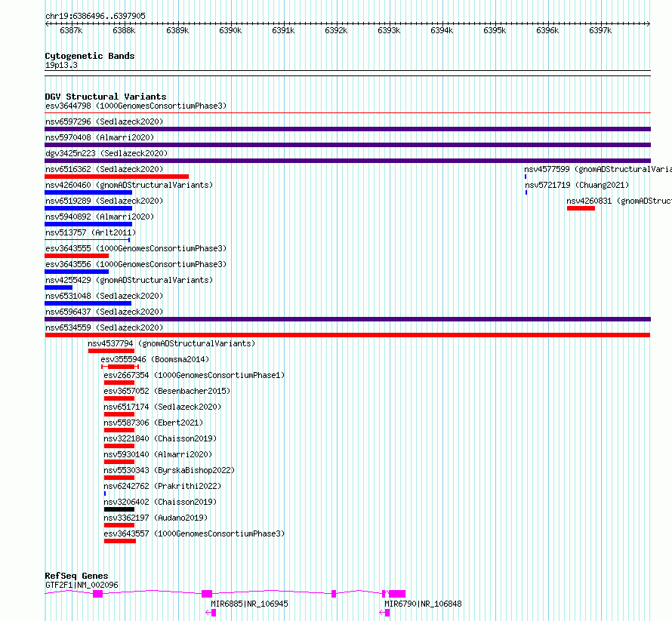This screenshot has width=672, height=621.
Task: Select nsv5930140 Almarri2020 label
Action: click(x=158, y=454)
